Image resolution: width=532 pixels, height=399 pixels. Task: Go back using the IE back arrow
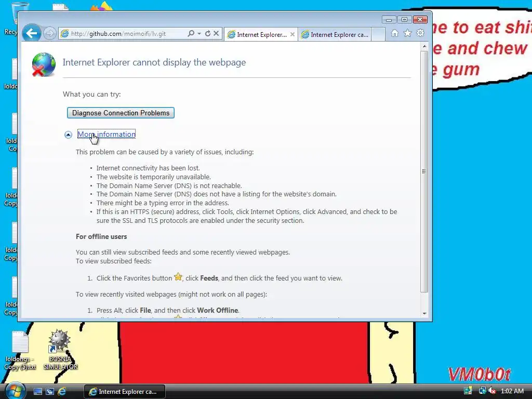click(31, 33)
